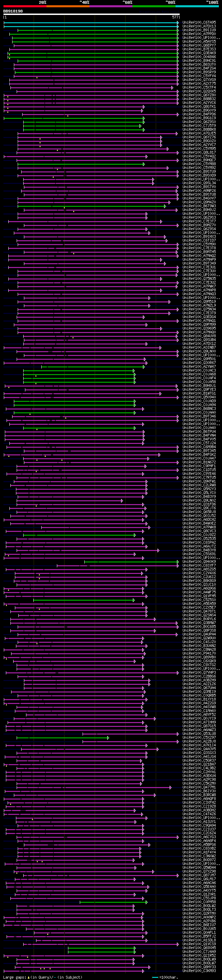Open the UniRef100_Q940K9 entry
The image size is (222, 980).
coord(199,561)
